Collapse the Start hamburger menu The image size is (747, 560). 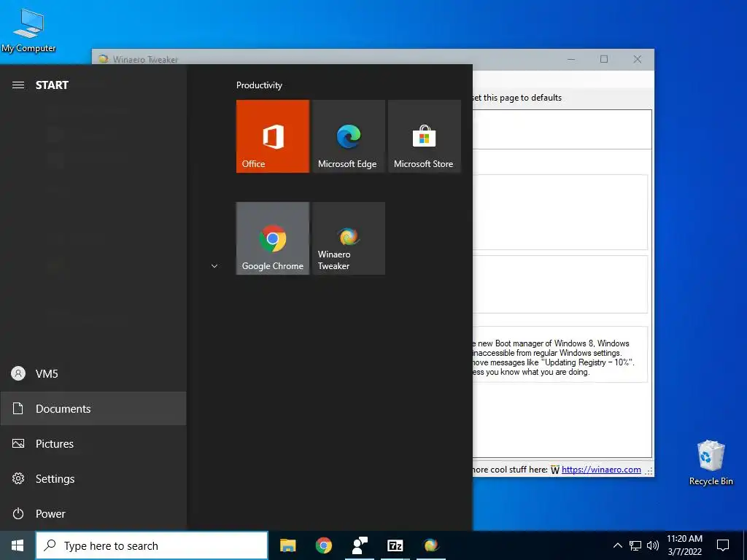click(18, 85)
